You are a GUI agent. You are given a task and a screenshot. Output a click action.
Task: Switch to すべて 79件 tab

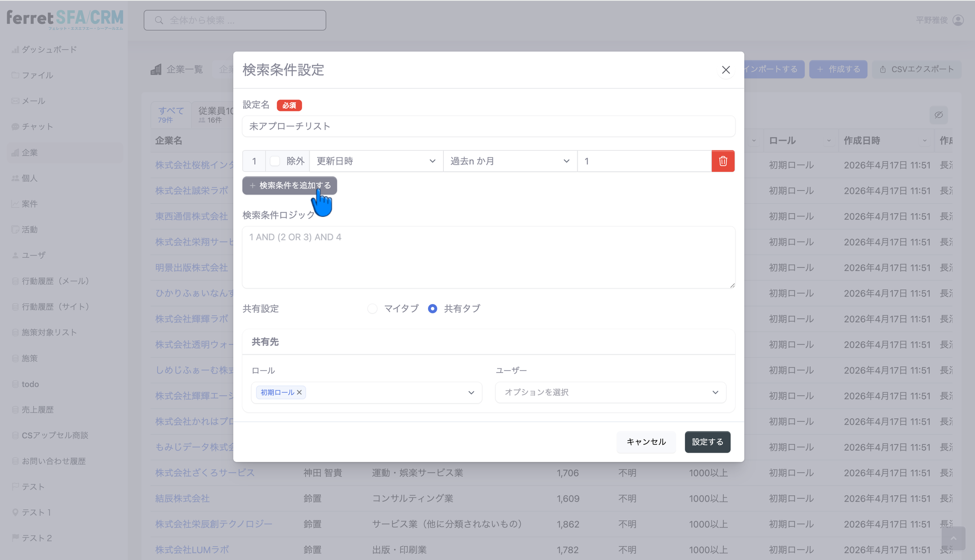tap(171, 115)
